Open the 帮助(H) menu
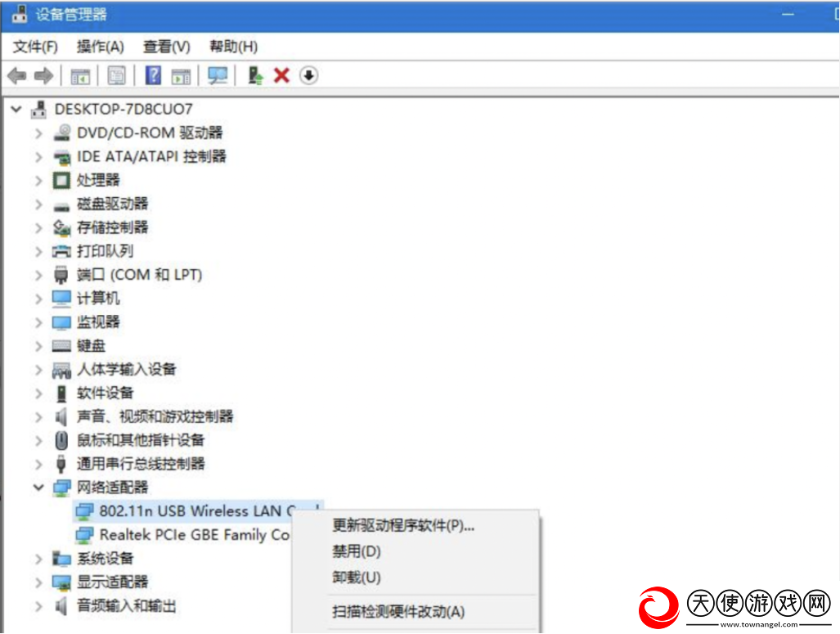The width and height of the screenshot is (840, 634). pyautogui.click(x=234, y=47)
